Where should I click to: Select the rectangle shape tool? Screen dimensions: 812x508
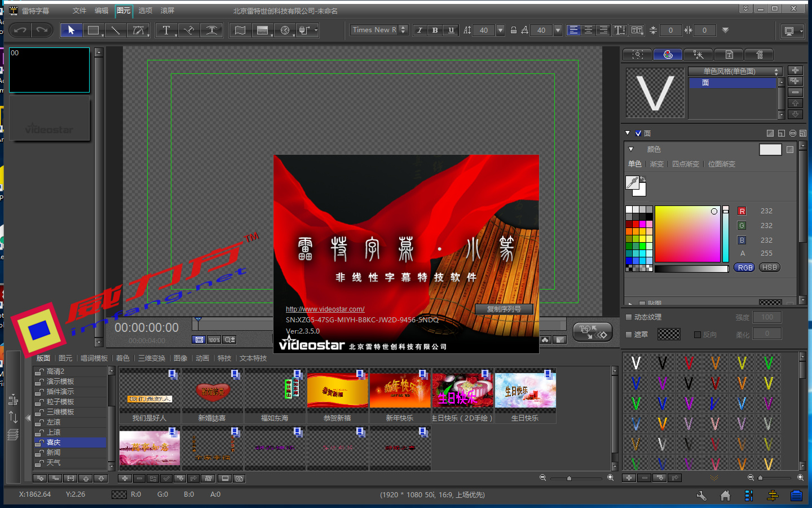pos(93,30)
